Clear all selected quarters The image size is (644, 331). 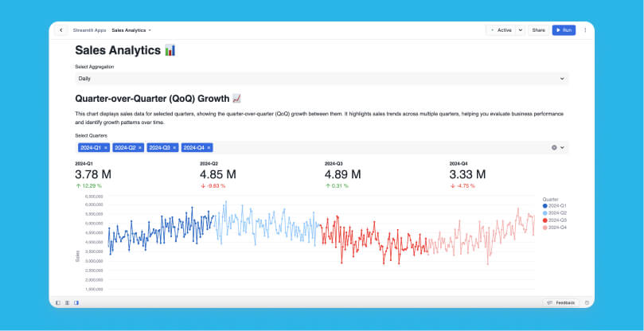click(554, 147)
